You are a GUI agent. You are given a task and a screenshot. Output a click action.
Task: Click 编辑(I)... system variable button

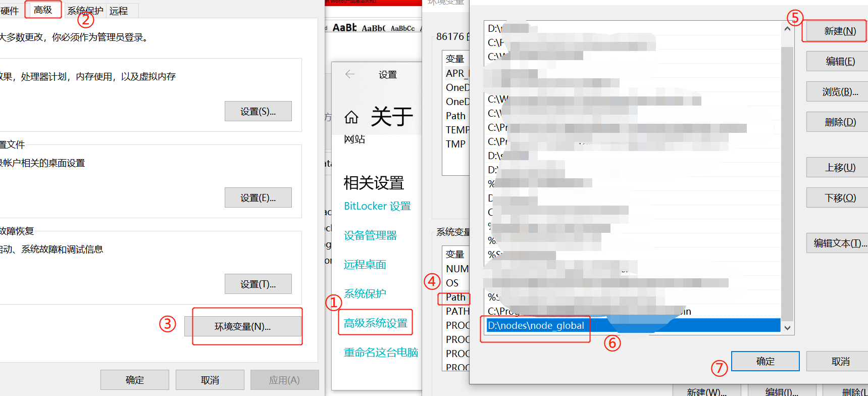click(x=782, y=391)
